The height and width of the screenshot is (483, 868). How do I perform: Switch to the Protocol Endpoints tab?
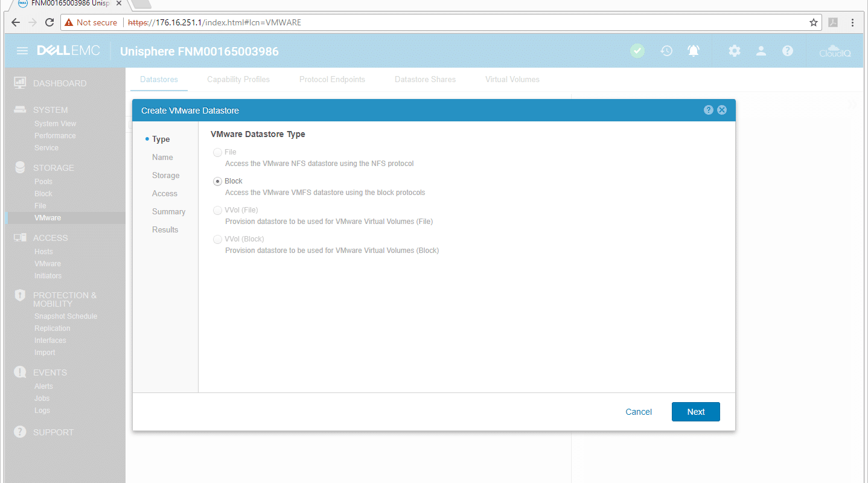click(332, 79)
